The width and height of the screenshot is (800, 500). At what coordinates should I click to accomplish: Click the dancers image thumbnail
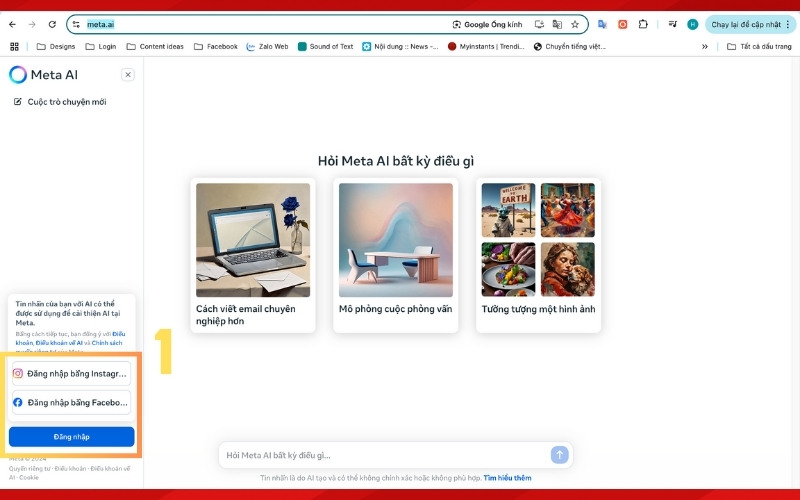pos(567,210)
